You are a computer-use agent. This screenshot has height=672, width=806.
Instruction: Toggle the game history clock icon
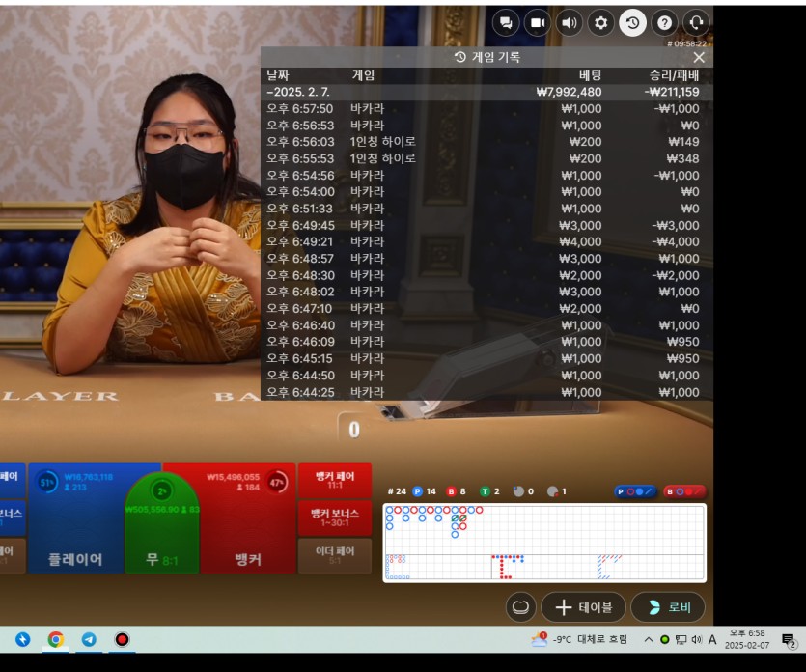[632, 23]
